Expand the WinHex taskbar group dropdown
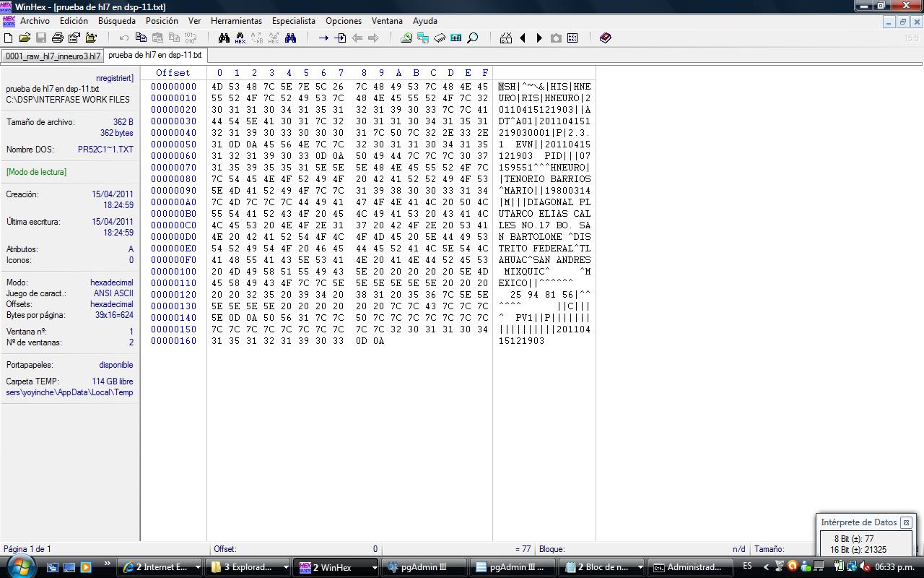The height and width of the screenshot is (578, 924). point(374,567)
